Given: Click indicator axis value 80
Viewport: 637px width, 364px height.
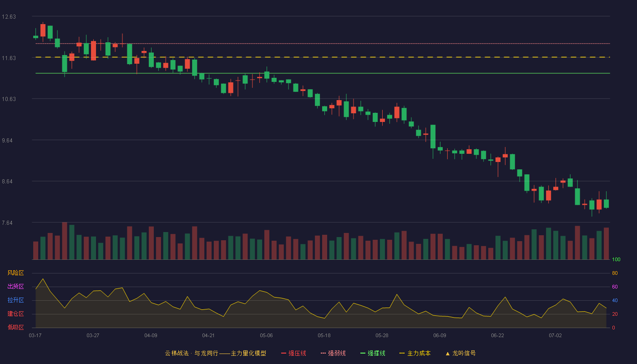Looking at the screenshot, I should coord(615,273).
